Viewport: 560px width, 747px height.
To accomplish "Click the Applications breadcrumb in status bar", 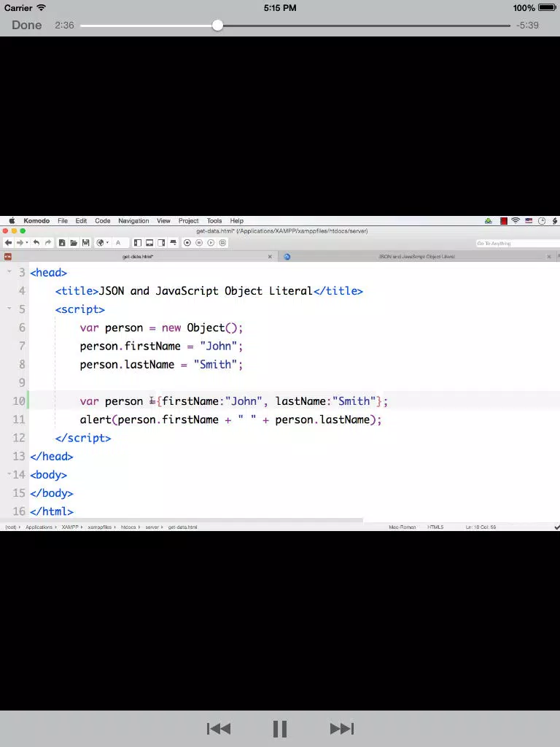I will [39, 527].
